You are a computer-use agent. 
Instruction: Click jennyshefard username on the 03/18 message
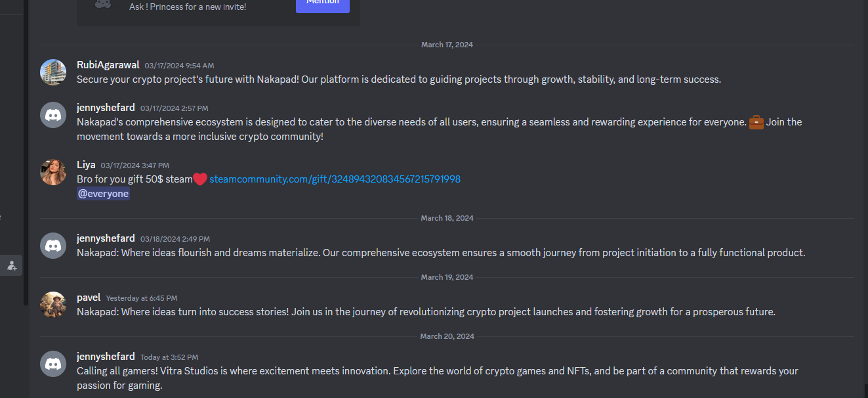click(106, 238)
